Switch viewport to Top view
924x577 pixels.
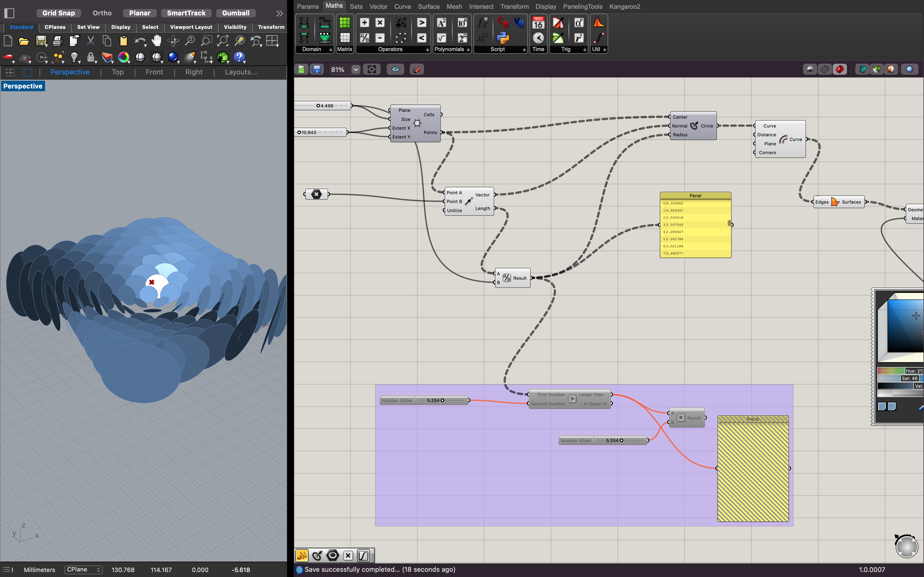pyautogui.click(x=118, y=72)
